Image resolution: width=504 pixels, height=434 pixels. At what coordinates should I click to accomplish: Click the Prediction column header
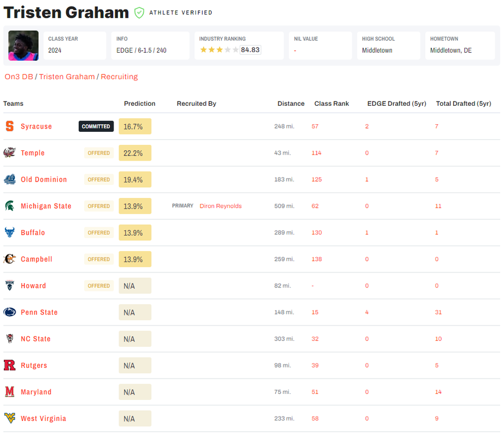tap(140, 104)
